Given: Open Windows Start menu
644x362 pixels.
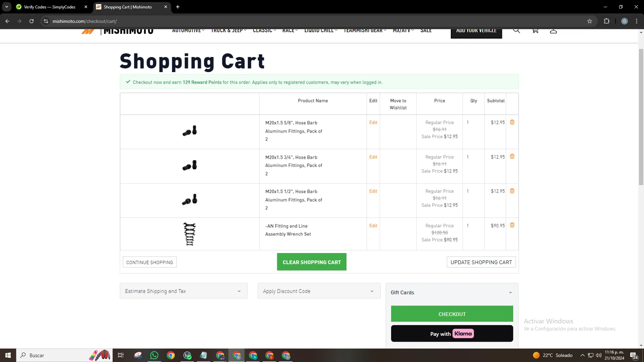Looking at the screenshot, I should [x=8, y=355].
